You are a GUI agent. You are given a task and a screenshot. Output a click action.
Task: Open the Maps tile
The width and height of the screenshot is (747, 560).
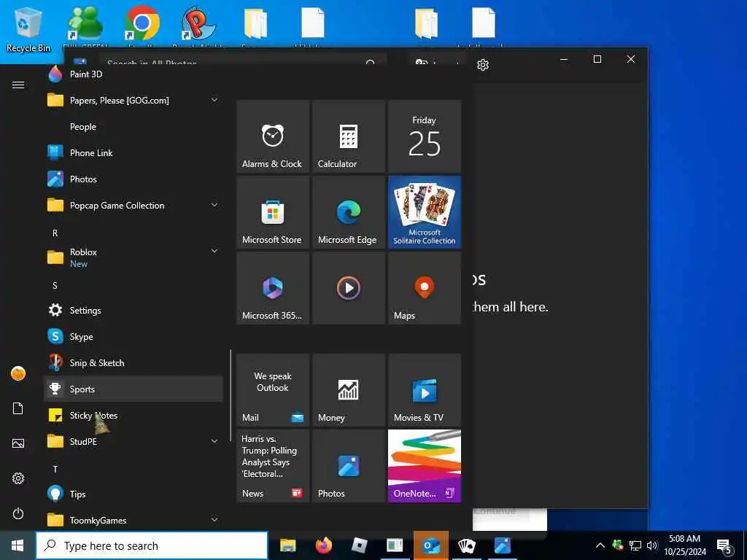tap(425, 289)
